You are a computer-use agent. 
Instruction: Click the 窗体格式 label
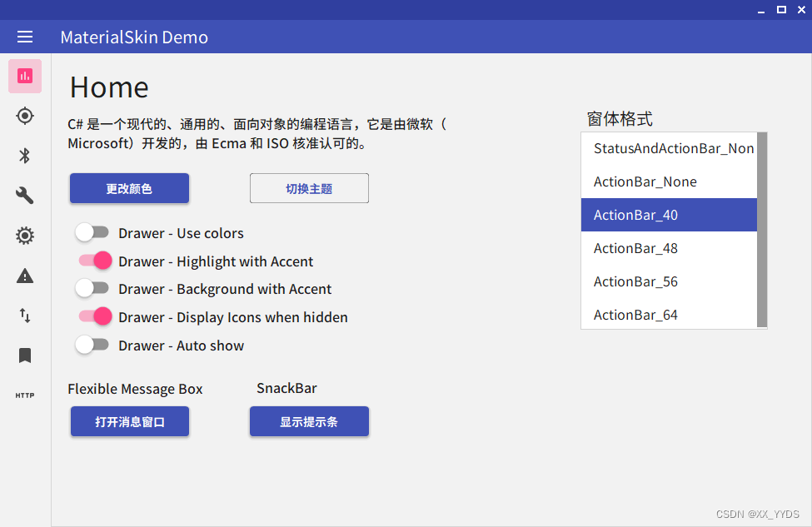[x=620, y=119]
